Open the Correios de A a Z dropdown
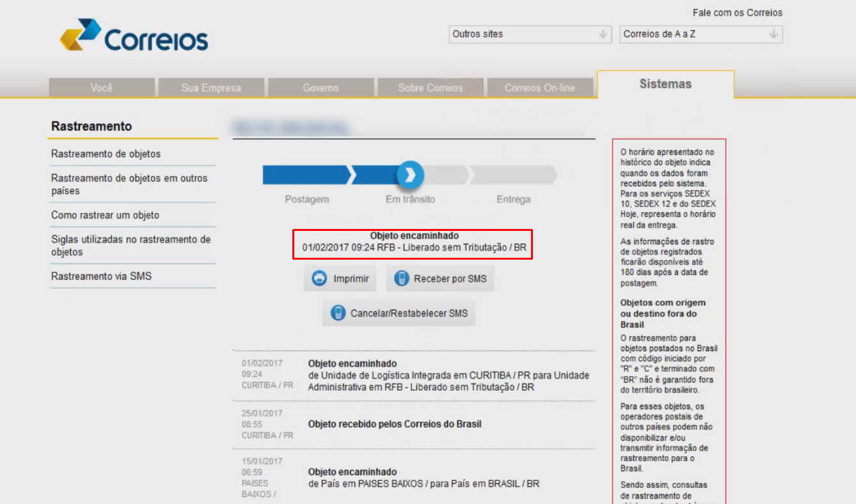Viewport: 856px width, 504px height. click(x=701, y=35)
